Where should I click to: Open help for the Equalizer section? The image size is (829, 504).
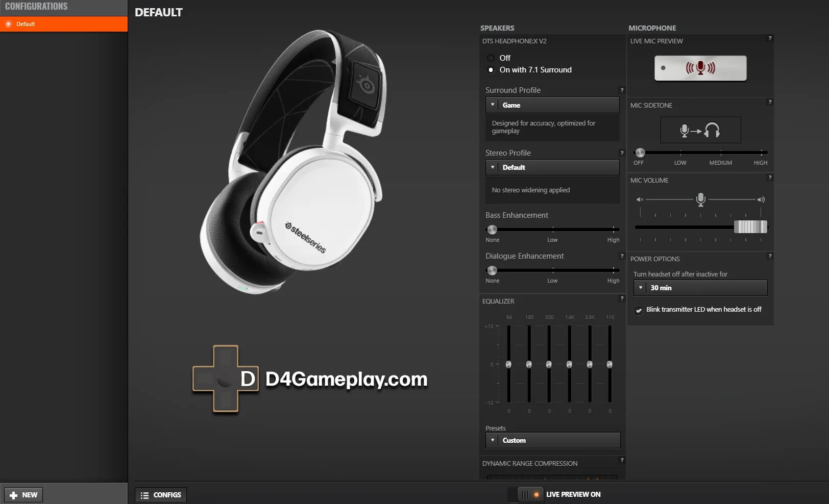[622, 298]
